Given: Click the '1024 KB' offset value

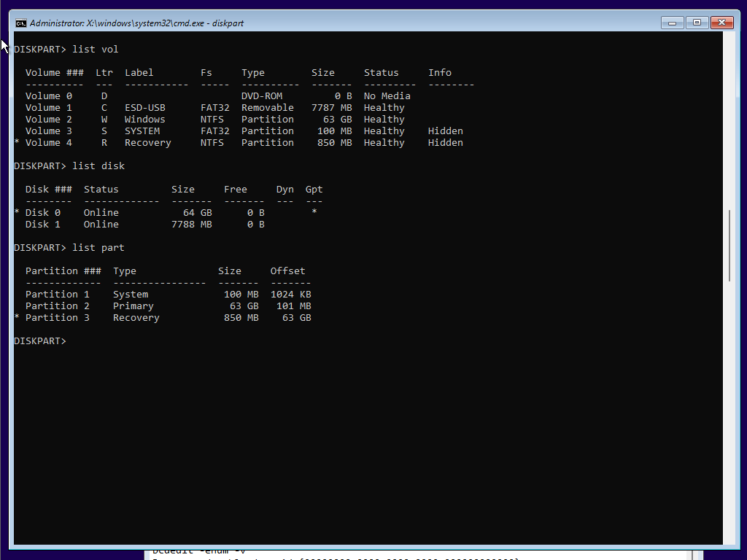Looking at the screenshot, I should pyautogui.click(x=290, y=295).
